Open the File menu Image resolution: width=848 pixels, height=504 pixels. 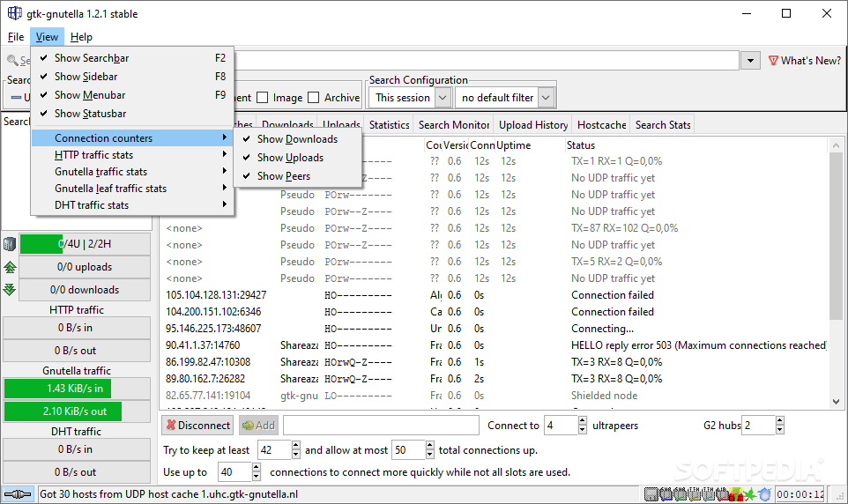[x=16, y=37]
